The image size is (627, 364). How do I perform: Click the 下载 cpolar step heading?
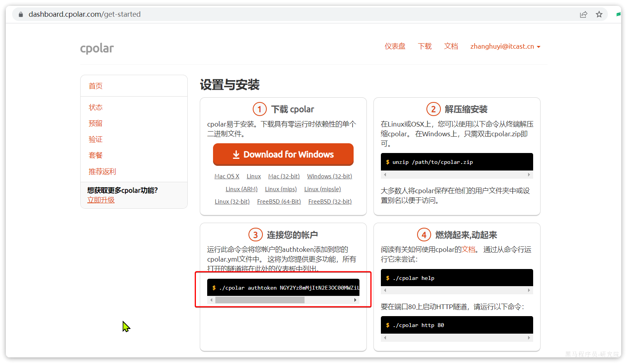click(292, 109)
